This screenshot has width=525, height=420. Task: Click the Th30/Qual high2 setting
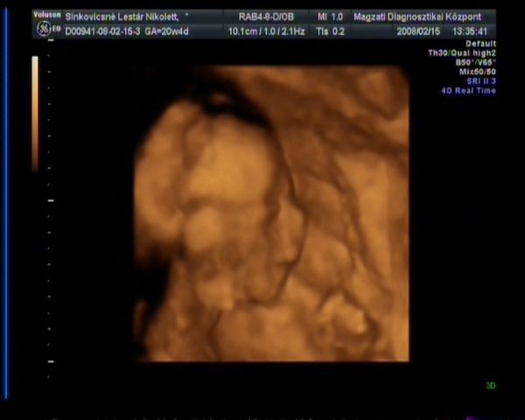(x=461, y=52)
